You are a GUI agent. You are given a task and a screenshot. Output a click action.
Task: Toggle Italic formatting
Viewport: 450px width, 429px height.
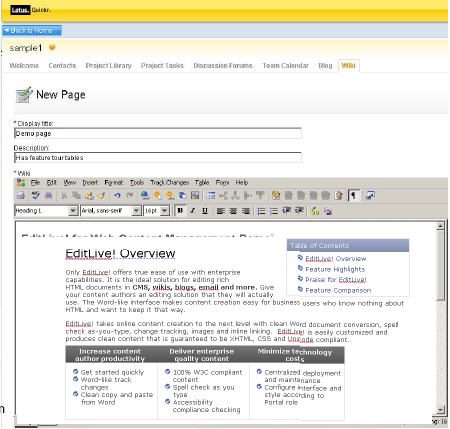coord(193,211)
